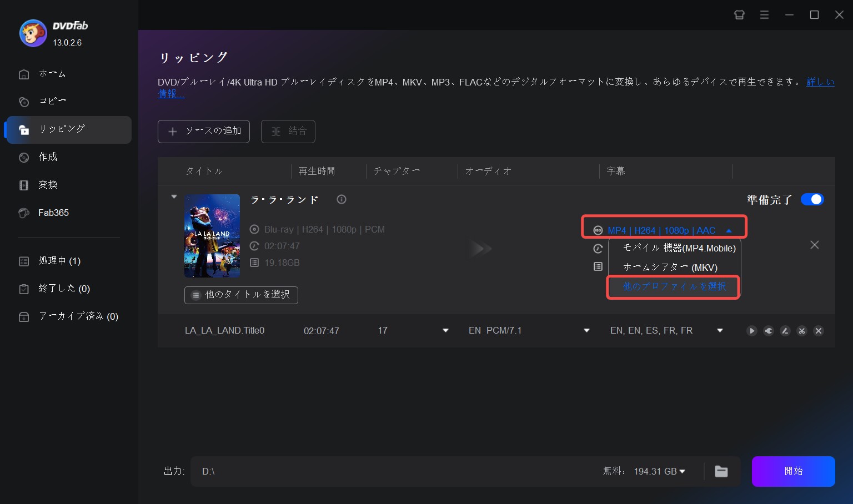Click the チャプター column header

(x=397, y=171)
